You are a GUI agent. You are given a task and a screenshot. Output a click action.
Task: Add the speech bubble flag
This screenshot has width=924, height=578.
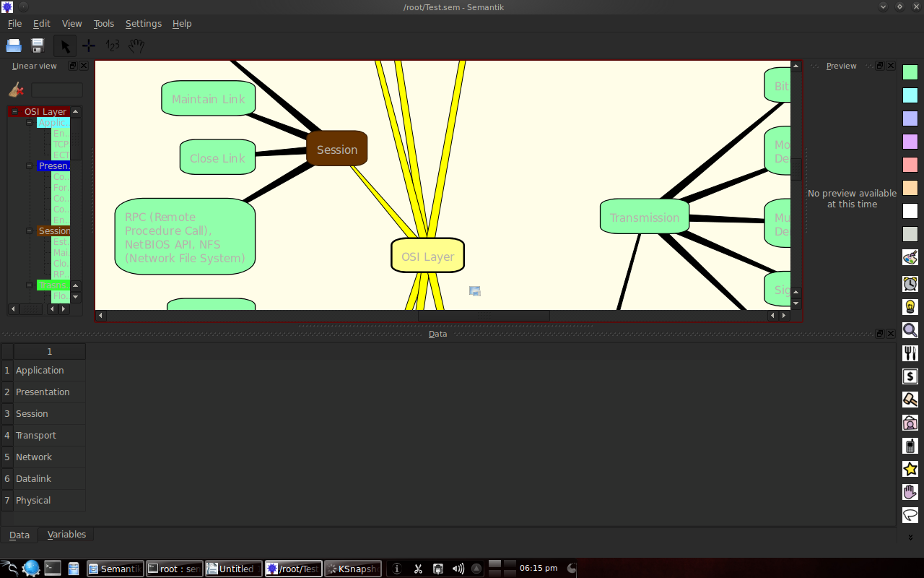tap(910, 515)
